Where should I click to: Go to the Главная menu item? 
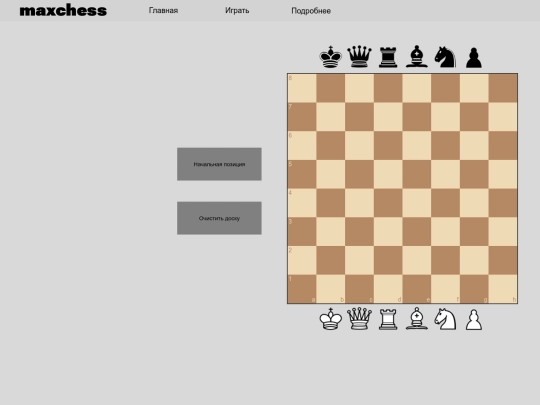pyautogui.click(x=163, y=11)
